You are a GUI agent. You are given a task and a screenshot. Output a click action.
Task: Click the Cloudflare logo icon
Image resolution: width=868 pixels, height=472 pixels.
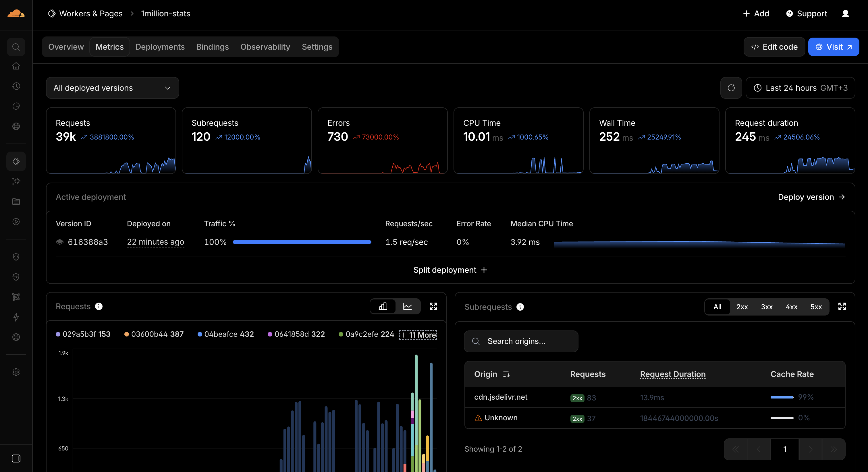(x=16, y=13)
